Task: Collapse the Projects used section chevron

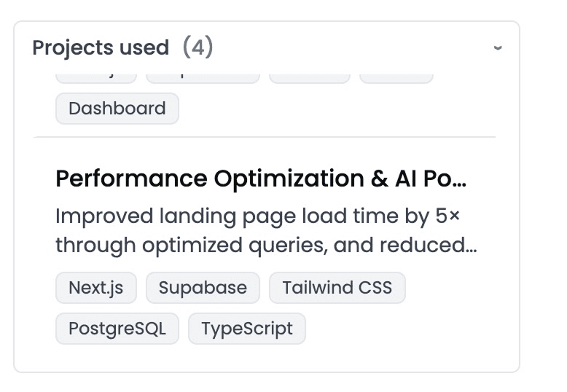Action: coord(498,48)
